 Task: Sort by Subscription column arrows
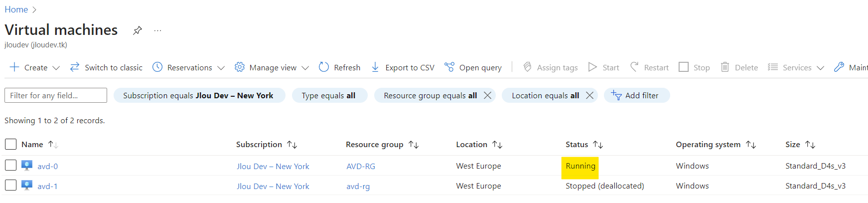(x=292, y=145)
